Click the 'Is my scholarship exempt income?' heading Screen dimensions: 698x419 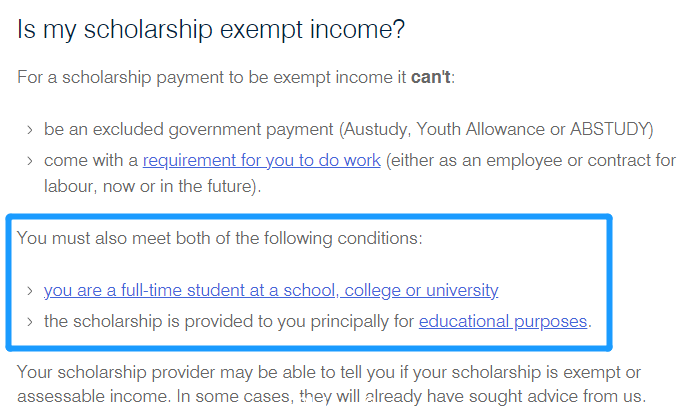pos(211,30)
